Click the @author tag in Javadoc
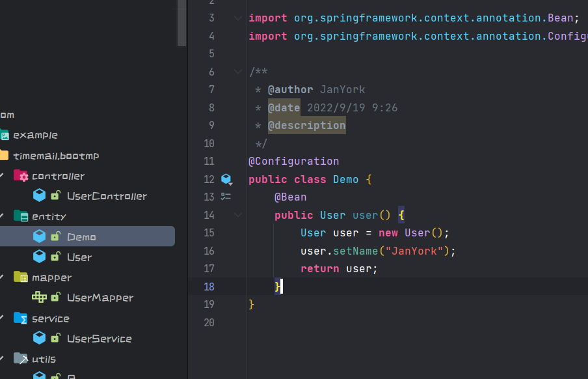The width and height of the screenshot is (588, 379). 290,89
